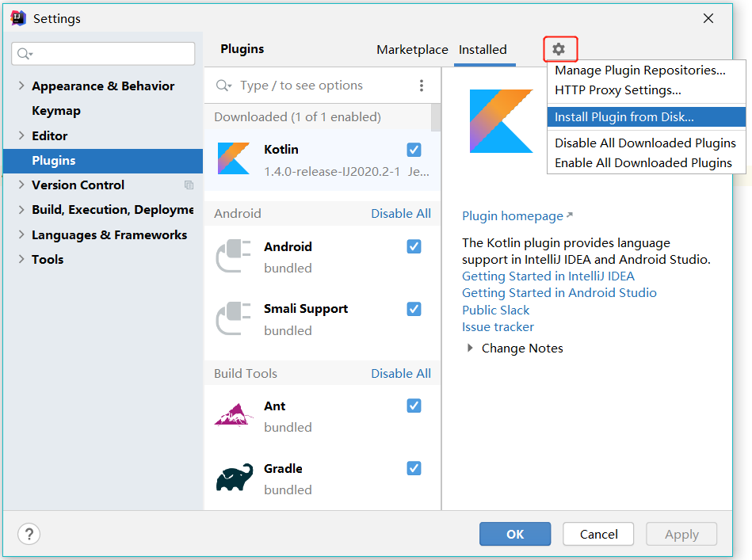The width and height of the screenshot is (752, 560).
Task: Open the Public Slack link
Action: [495, 310]
